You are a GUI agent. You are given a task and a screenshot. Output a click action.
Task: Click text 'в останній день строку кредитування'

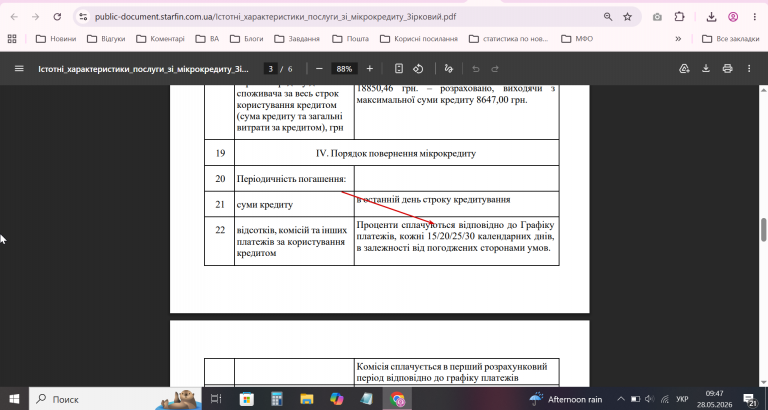click(x=433, y=199)
